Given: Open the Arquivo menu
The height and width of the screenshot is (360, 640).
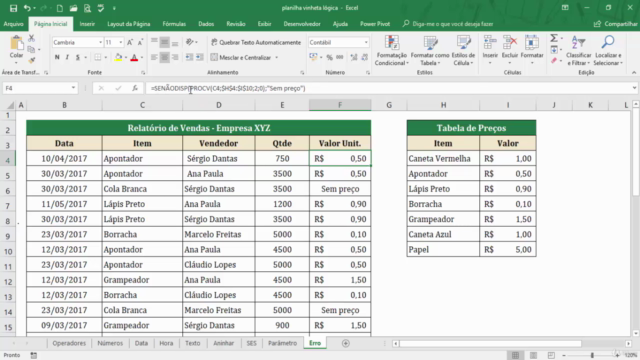Looking at the screenshot, I should point(13,24).
